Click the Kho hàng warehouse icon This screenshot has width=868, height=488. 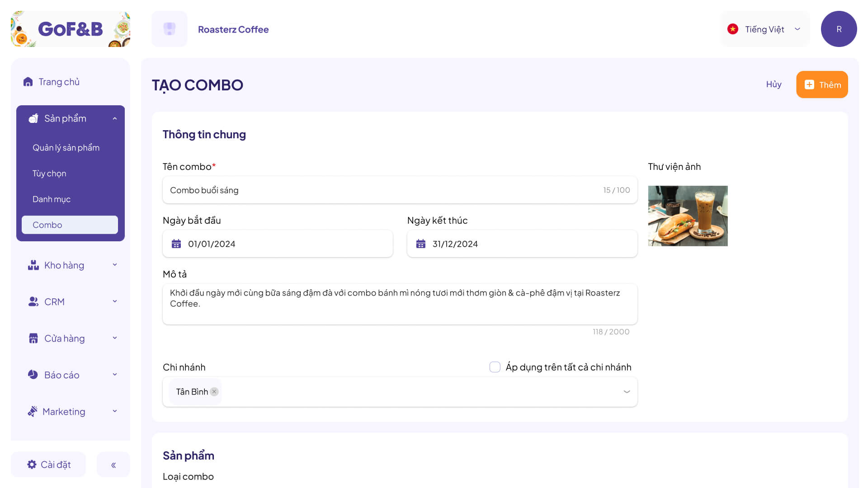pos(33,265)
